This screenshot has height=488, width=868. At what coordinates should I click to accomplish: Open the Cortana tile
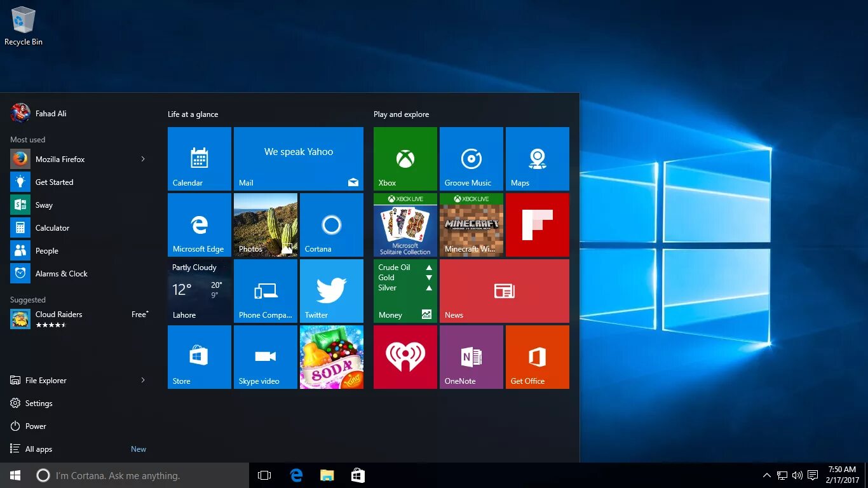tap(332, 225)
